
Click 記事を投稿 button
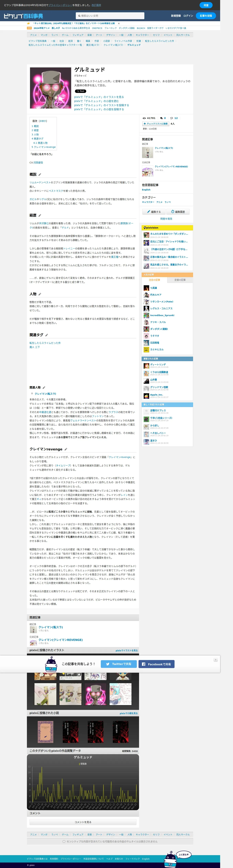click(206, 16)
